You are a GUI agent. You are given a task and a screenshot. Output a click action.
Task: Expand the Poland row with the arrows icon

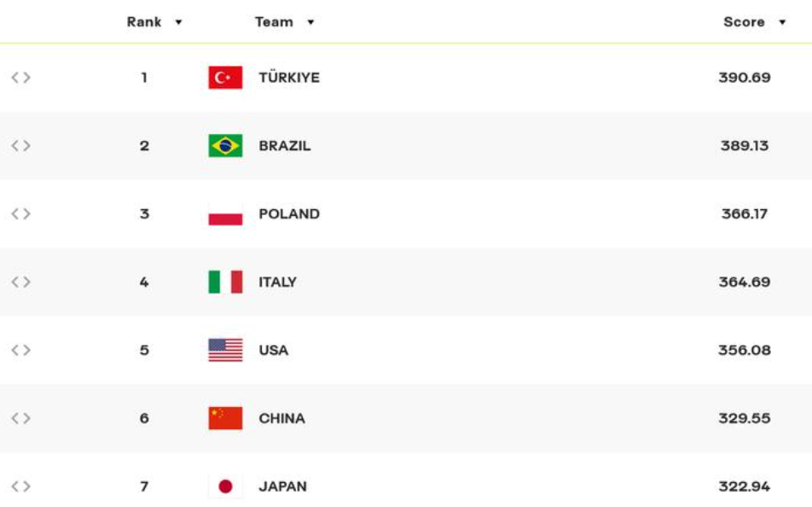[x=20, y=214]
